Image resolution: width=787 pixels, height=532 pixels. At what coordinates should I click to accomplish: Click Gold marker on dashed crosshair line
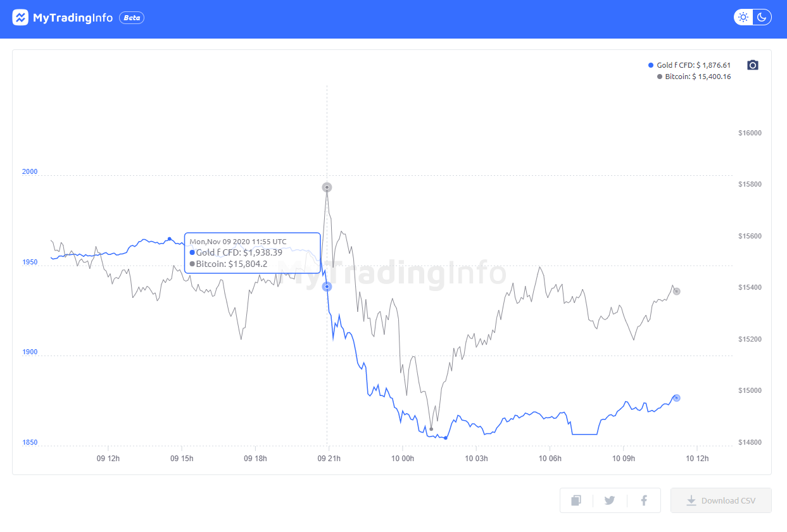[327, 287]
